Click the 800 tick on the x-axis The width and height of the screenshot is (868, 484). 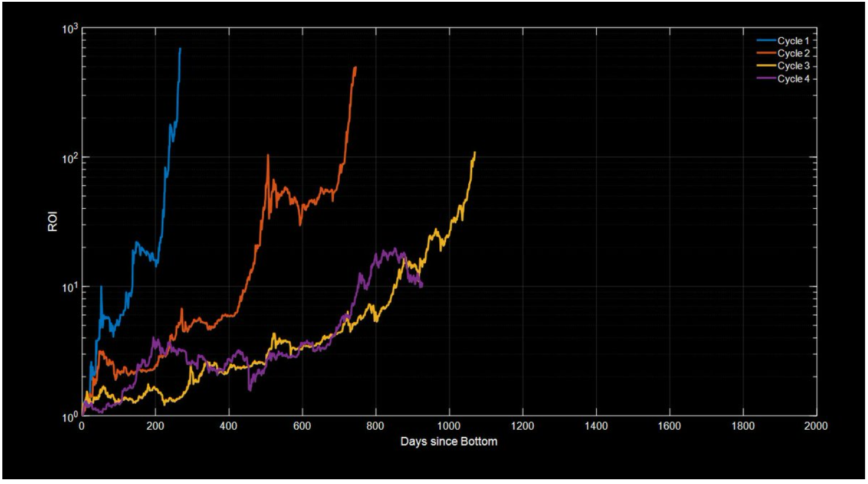point(376,426)
